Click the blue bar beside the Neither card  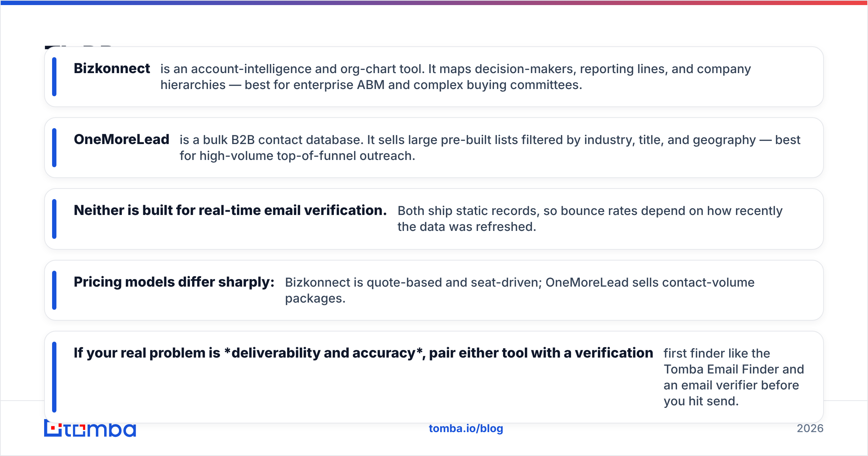click(x=54, y=219)
